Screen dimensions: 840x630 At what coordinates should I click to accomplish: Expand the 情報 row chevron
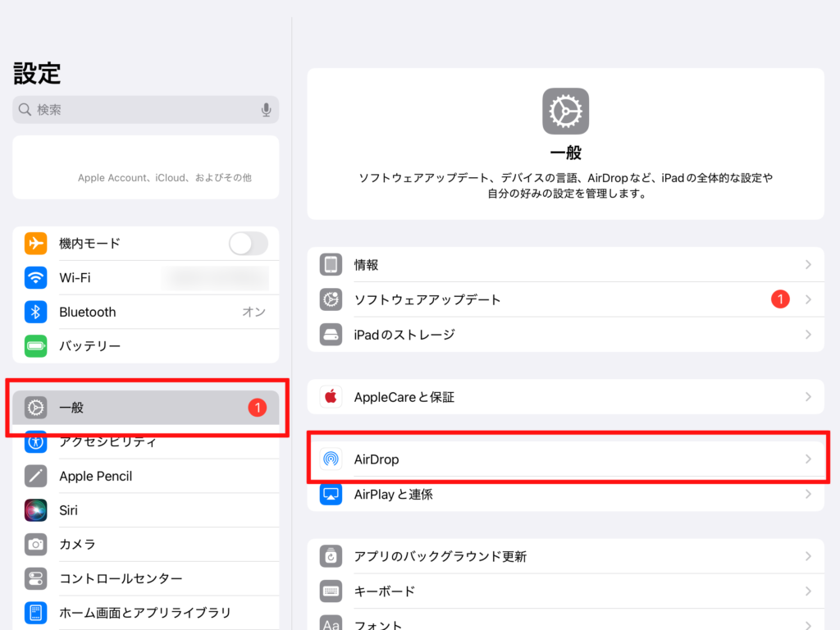click(x=808, y=265)
